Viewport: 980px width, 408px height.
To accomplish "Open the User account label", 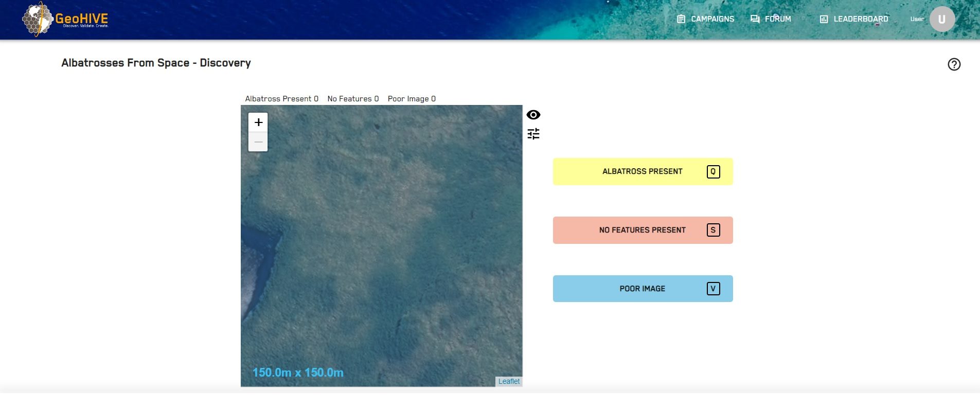I will [x=917, y=19].
